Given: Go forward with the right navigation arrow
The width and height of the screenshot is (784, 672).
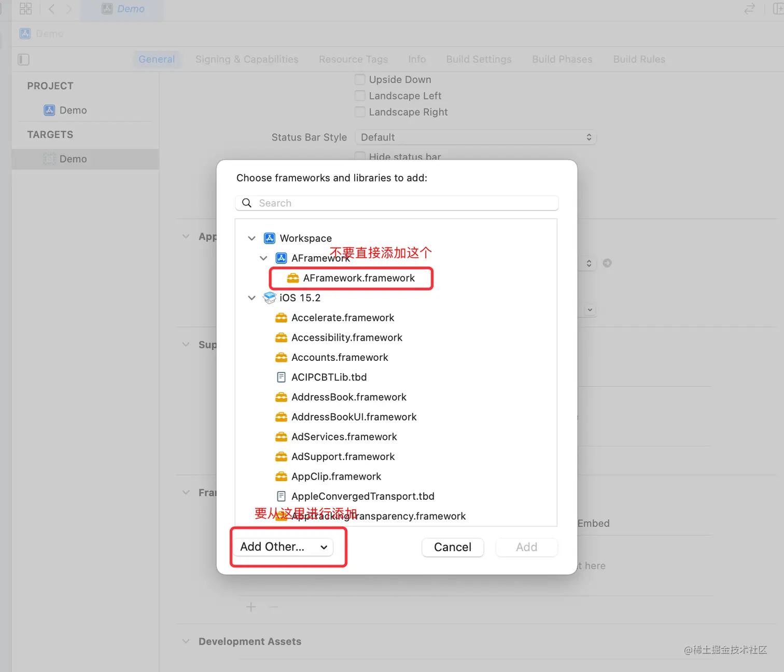Looking at the screenshot, I should pyautogui.click(x=68, y=9).
